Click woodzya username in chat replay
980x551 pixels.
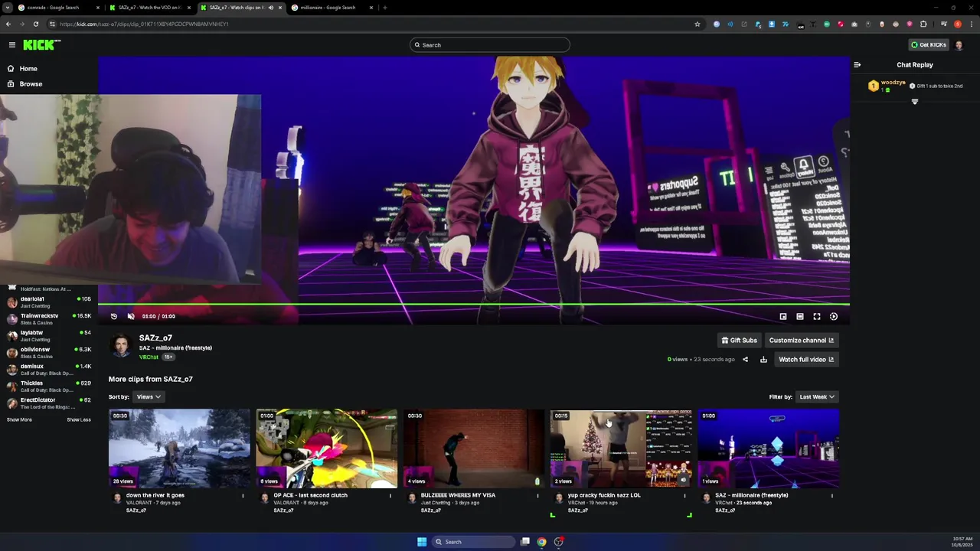[x=893, y=83]
